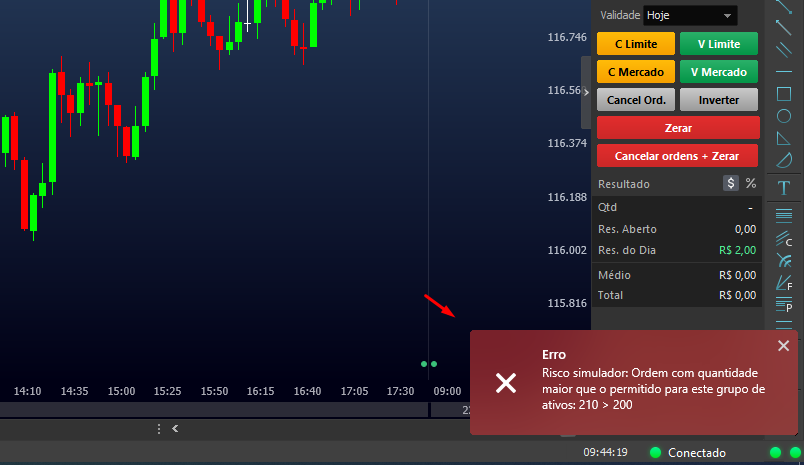The height and width of the screenshot is (465, 804).
Task: Click the Total value R$ 0,00
Action: tap(737, 295)
